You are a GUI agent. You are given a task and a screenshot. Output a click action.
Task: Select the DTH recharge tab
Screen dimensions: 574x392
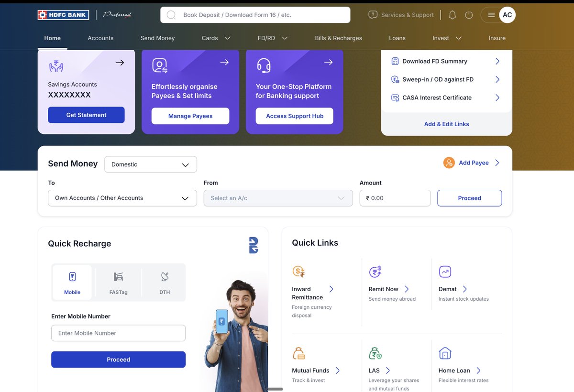[x=165, y=283]
